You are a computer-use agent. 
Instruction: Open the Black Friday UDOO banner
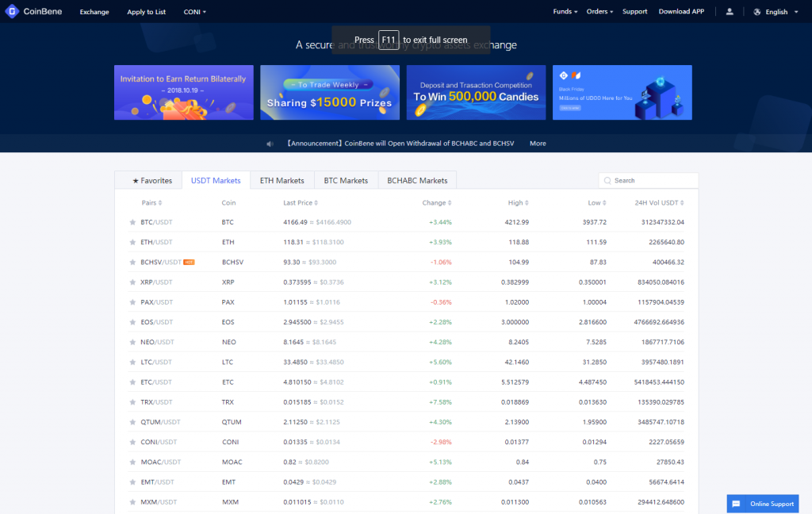click(x=622, y=93)
